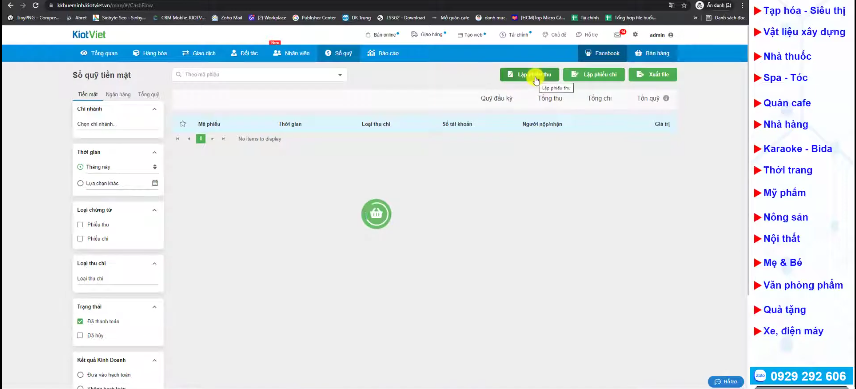Viewport: 856px width, 389px height.
Task: Click the browser back arrow
Action: point(9,5)
